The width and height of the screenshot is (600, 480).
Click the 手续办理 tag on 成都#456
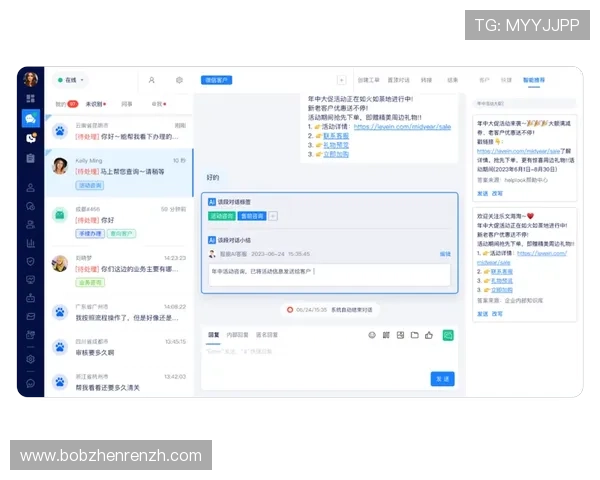click(90, 233)
